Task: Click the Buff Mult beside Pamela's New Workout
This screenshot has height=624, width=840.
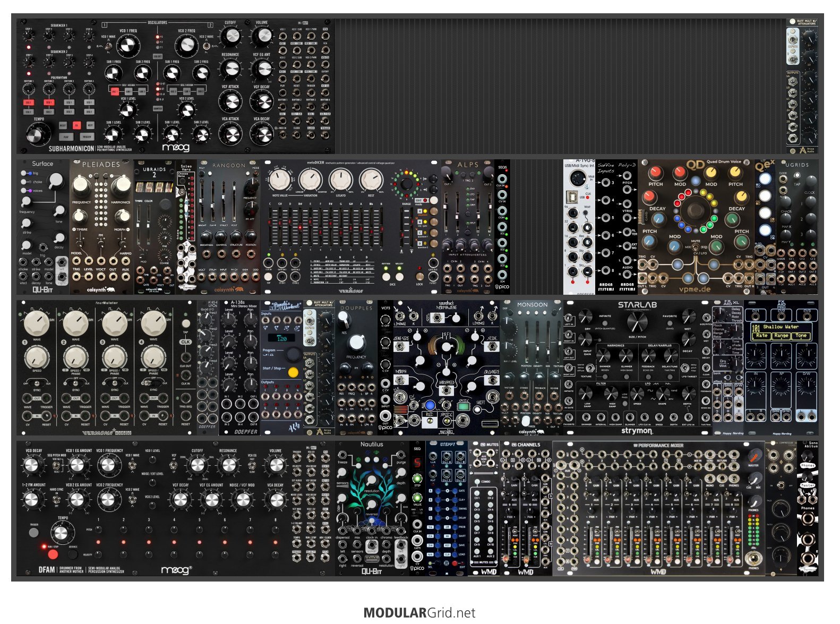Action: coord(319,368)
